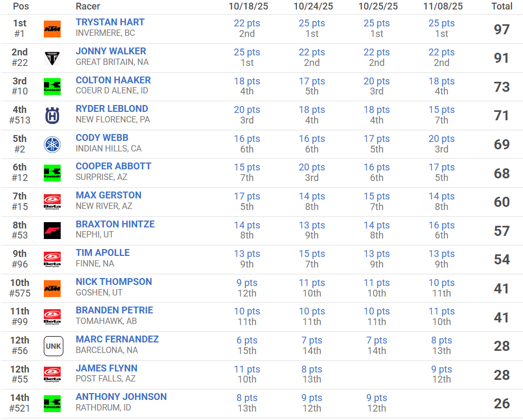Click the Kawasaki logo beside Anthony Johnson
The image size is (523, 420).
point(52,404)
